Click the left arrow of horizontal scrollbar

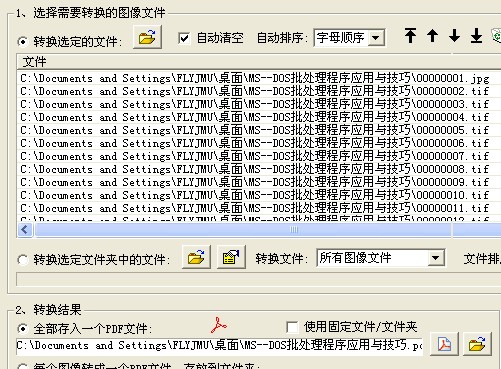[x=25, y=230]
